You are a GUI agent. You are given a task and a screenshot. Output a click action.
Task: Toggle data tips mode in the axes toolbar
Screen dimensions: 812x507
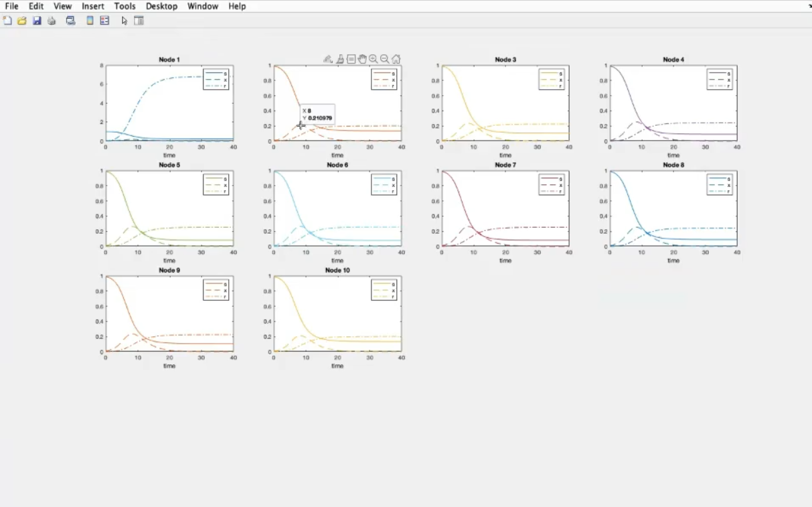tap(351, 59)
